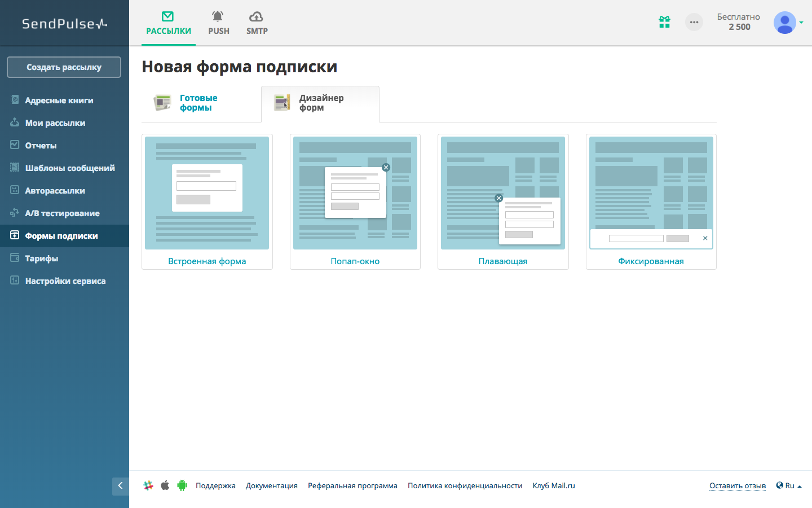Switch to the Готовые формы tab
Screen dimensions: 812x508
pyautogui.click(x=198, y=103)
